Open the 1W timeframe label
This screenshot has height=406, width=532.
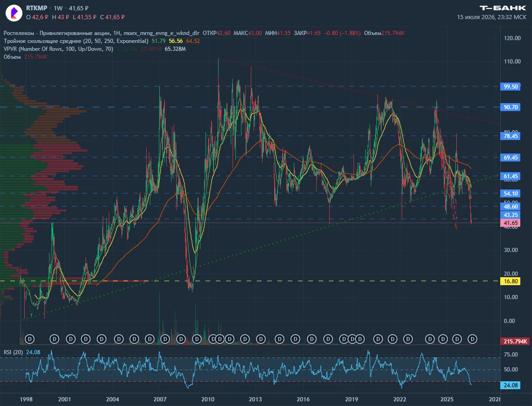58,8
